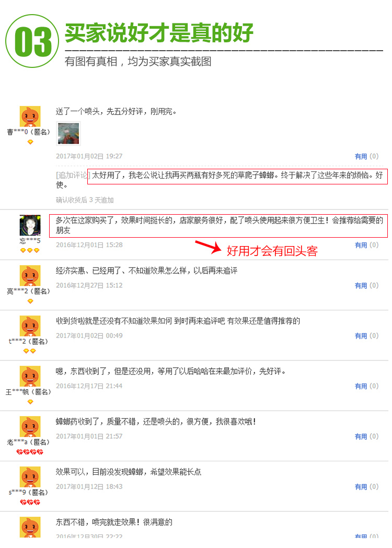This screenshot has height=548, width=392.
Task: Click avatar of user 亮***2
Action: click(x=30, y=275)
